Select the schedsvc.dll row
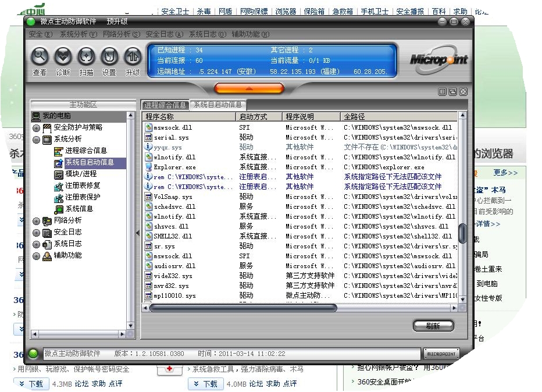This screenshot has height=392, width=542. coord(300,206)
